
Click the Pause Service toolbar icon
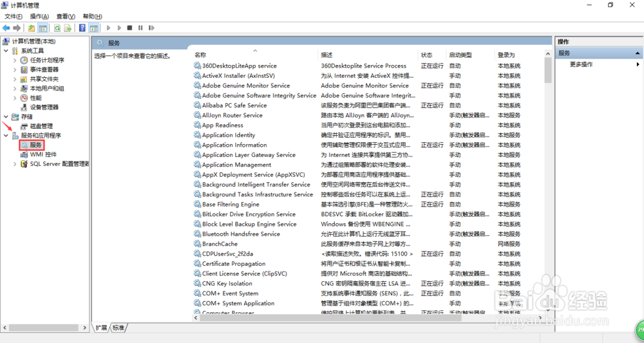coord(140,28)
